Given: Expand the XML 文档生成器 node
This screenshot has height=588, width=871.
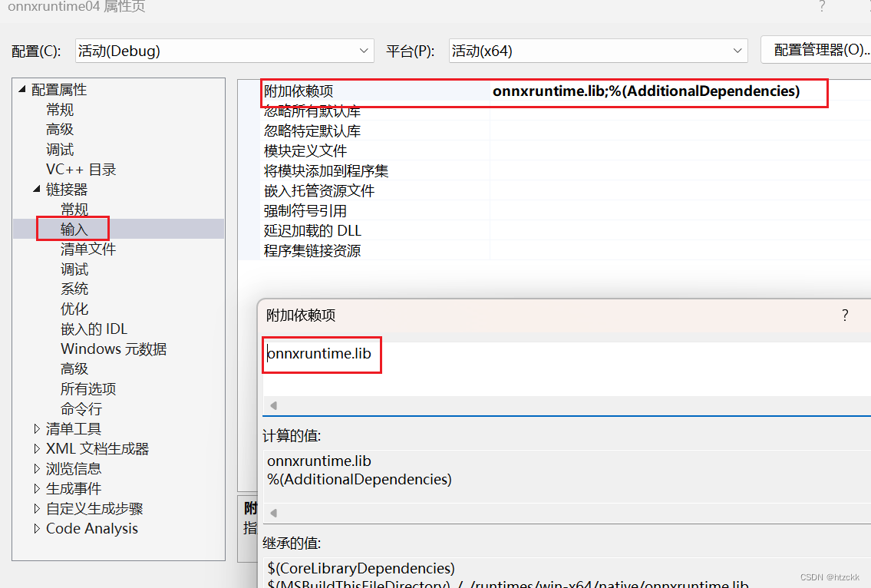Looking at the screenshot, I should coord(35,448).
